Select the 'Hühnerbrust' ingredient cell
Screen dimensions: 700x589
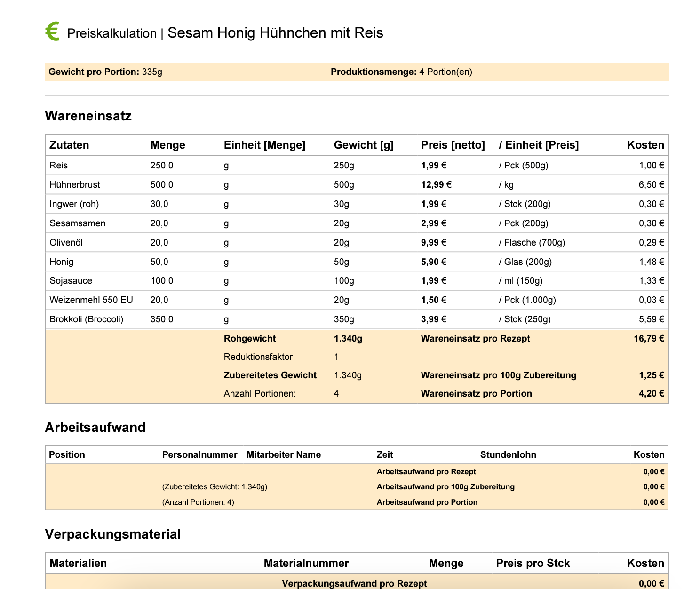point(75,185)
